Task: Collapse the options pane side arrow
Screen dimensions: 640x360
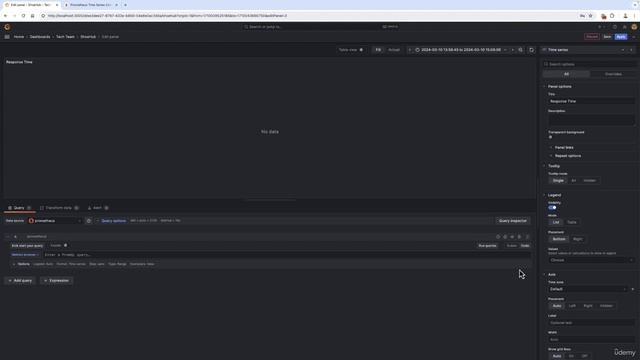Action: point(631,50)
